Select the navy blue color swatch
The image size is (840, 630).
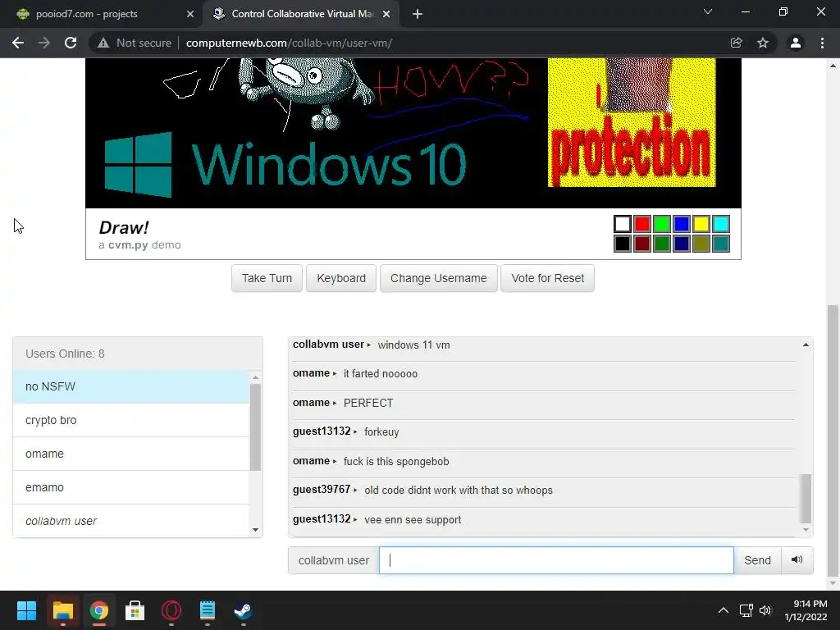pyautogui.click(x=682, y=243)
